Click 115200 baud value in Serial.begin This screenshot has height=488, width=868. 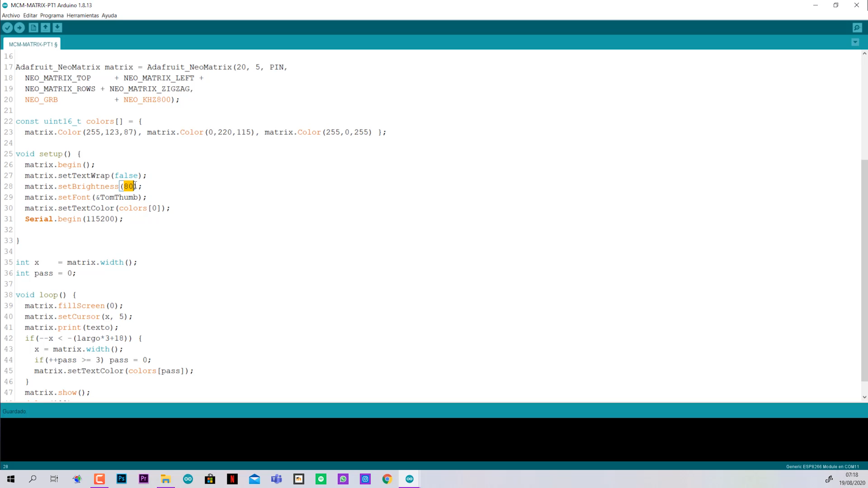pyautogui.click(x=100, y=219)
